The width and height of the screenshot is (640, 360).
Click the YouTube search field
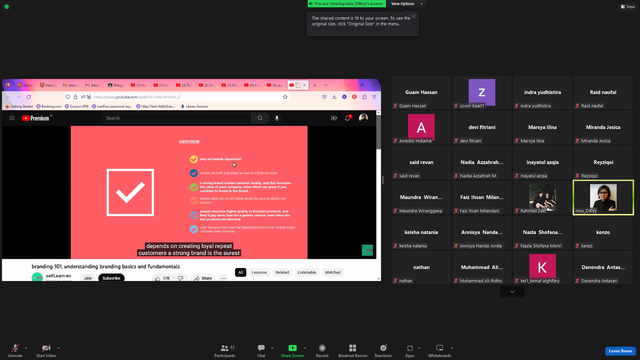pyautogui.click(x=176, y=118)
